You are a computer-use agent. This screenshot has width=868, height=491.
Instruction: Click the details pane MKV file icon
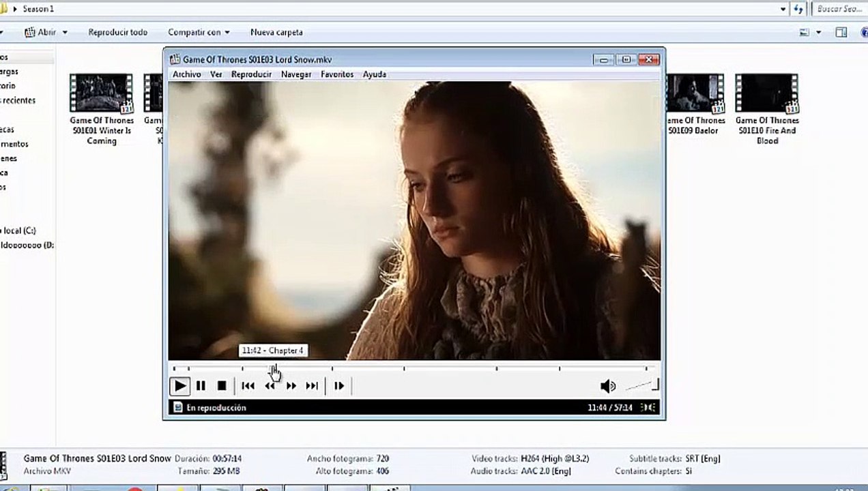click(x=3, y=464)
